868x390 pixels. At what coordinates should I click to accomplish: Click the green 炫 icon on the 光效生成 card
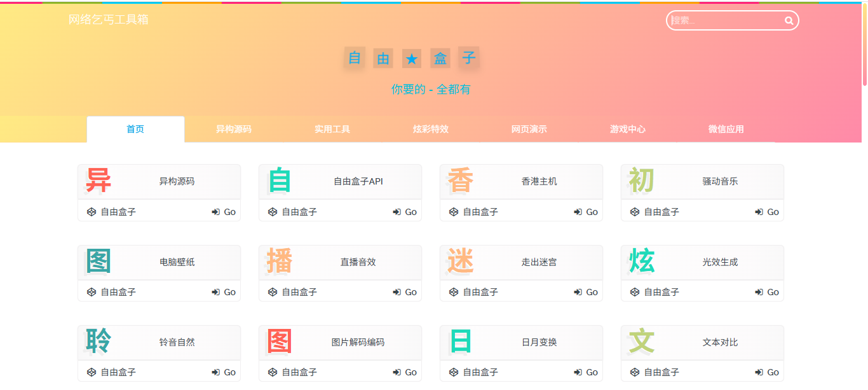(641, 261)
